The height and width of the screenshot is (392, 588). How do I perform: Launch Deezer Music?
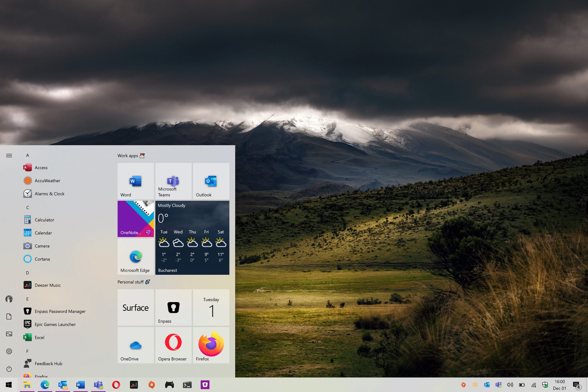(x=48, y=285)
